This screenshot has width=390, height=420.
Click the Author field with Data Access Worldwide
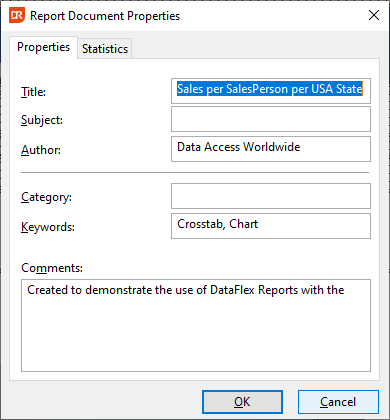coord(271,149)
